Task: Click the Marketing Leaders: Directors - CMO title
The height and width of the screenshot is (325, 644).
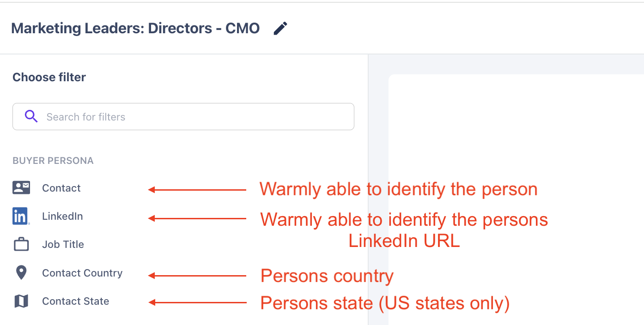Action: click(135, 29)
